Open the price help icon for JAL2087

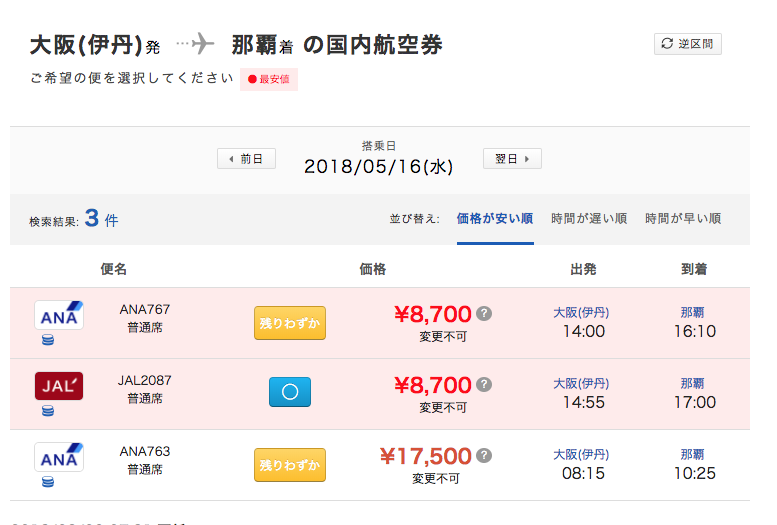(484, 384)
